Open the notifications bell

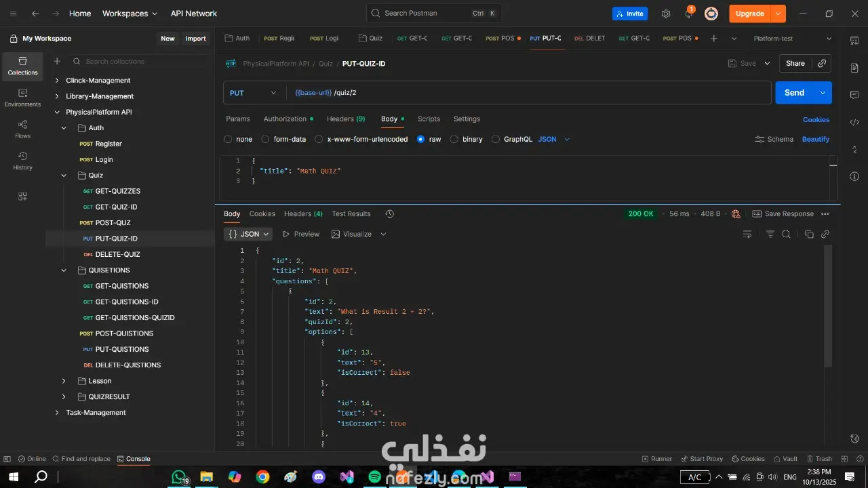click(688, 14)
